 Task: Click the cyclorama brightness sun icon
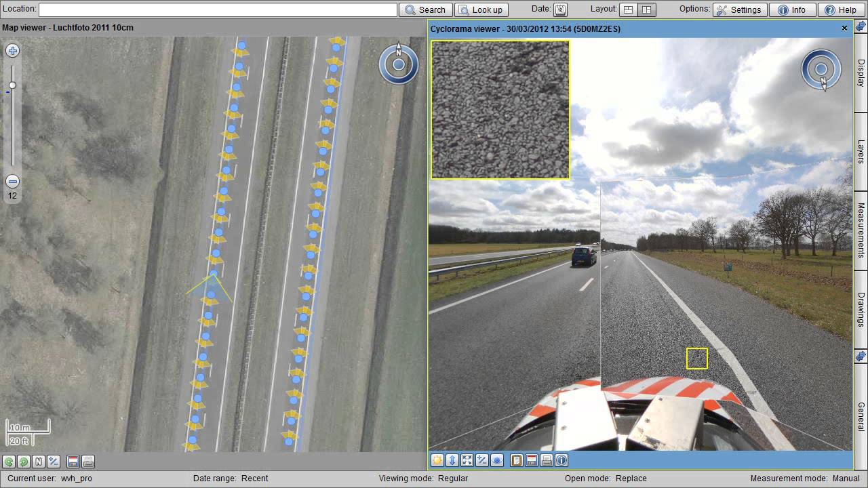click(437, 460)
